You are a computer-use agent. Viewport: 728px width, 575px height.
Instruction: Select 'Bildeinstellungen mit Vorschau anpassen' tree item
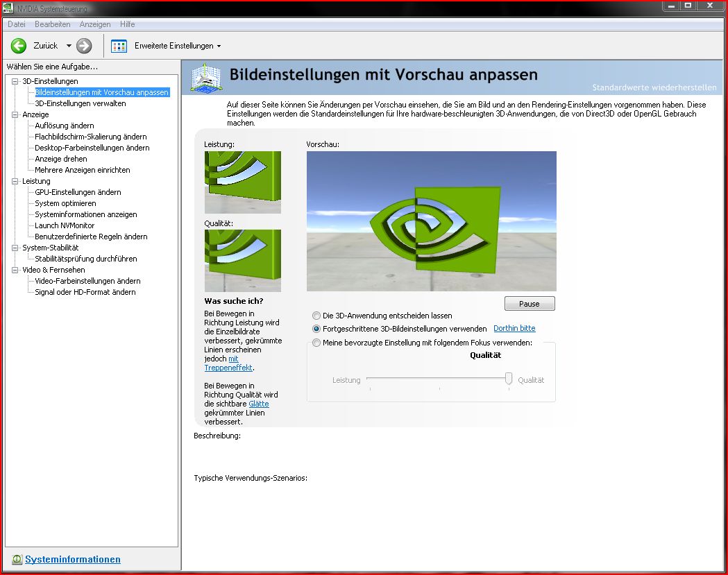[x=102, y=92]
